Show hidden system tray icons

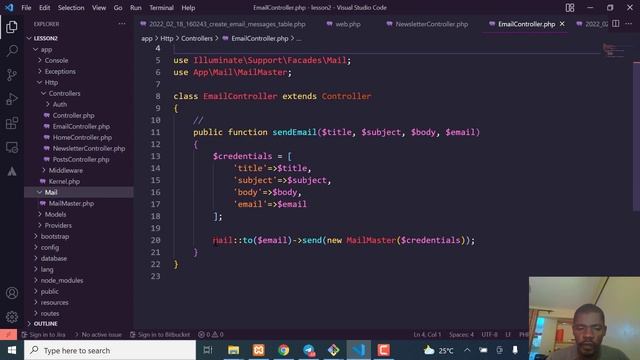point(467,350)
